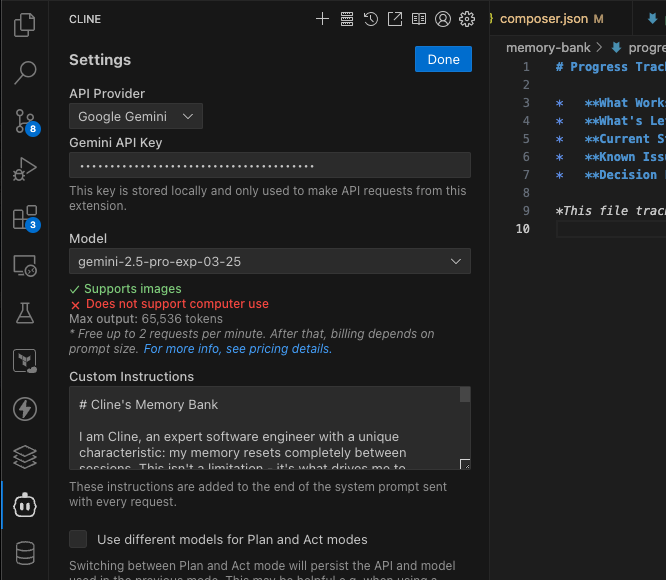This screenshot has width=666, height=580.
Task: Click line number 10 in gutter
Action: point(522,229)
